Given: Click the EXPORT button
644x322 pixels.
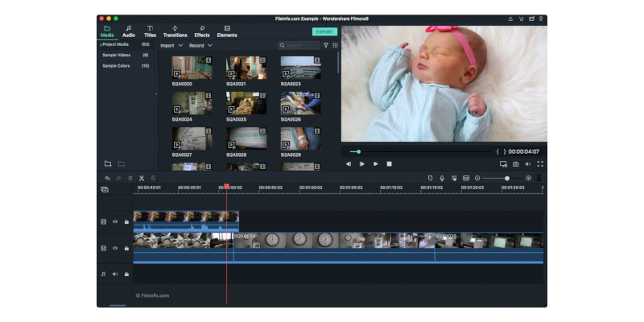Looking at the screenshot, I should pyautogui.click(x=324, y=31).
